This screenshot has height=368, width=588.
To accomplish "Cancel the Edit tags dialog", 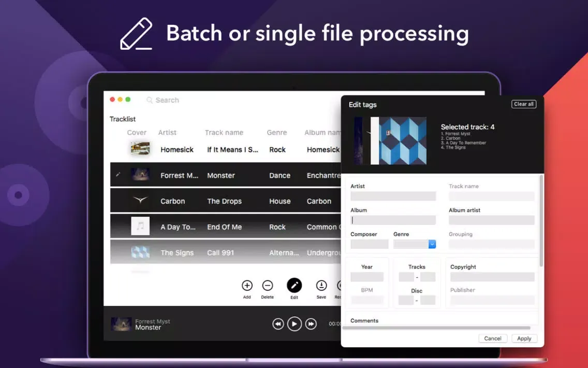I will coord(492,338).
